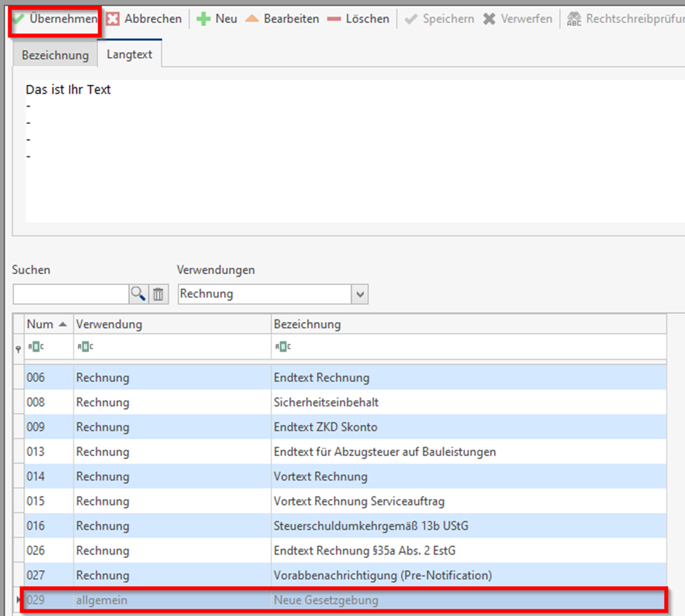Click the Verwerfen X icon
This screenshot has height=616, width=685.
click(489, 19)
